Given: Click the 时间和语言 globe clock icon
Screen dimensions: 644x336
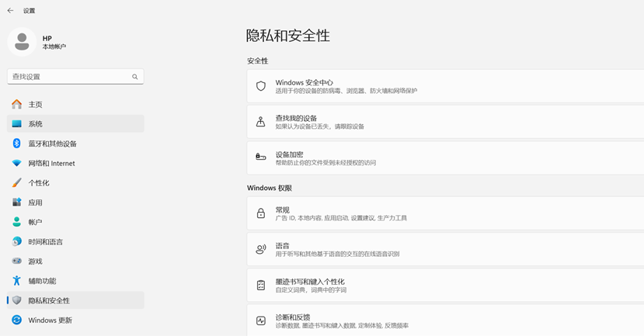Looking at the screenshot, I should point(16,241).
